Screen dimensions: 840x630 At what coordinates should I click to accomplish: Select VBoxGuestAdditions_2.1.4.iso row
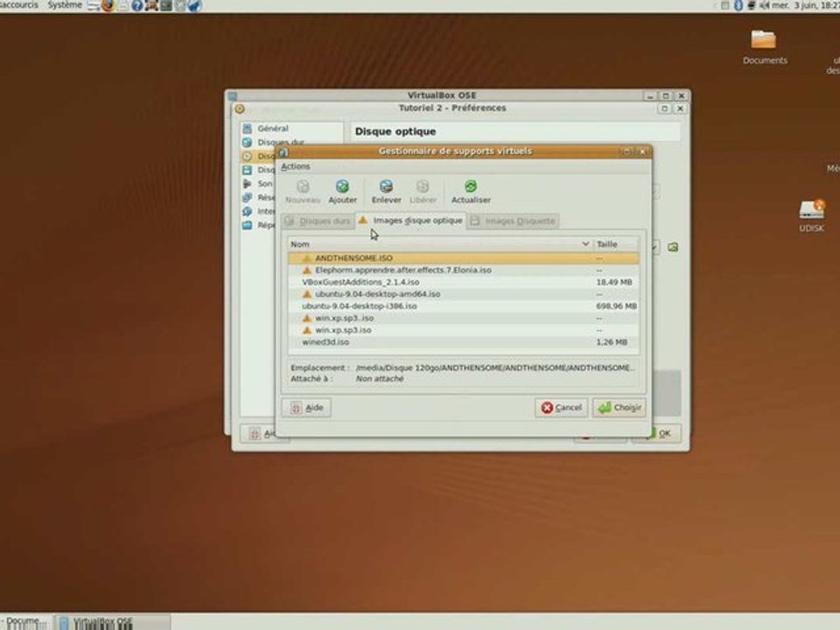tap(464, 282)
